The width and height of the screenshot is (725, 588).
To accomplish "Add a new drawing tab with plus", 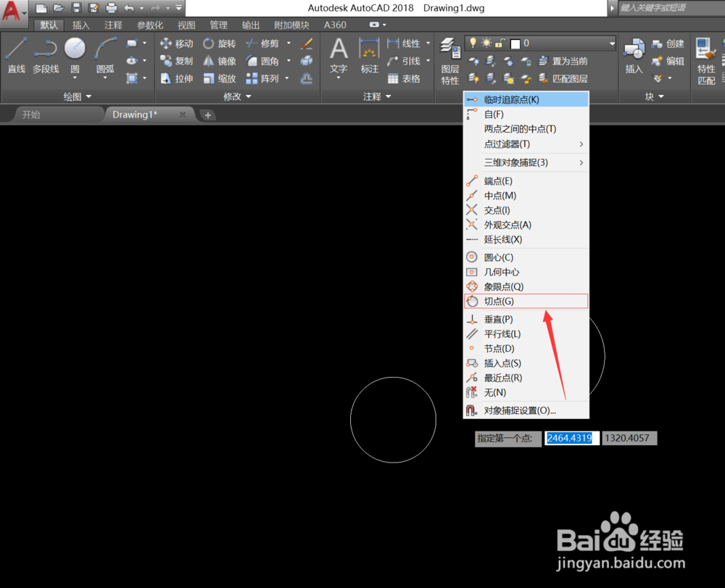I will pyautogui.click(x=208, y=115).
